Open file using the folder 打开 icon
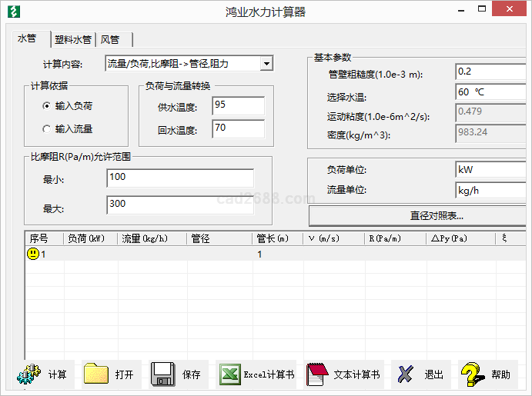The width and height of the screenshot is (532, 396). click(x=96, y=374)
